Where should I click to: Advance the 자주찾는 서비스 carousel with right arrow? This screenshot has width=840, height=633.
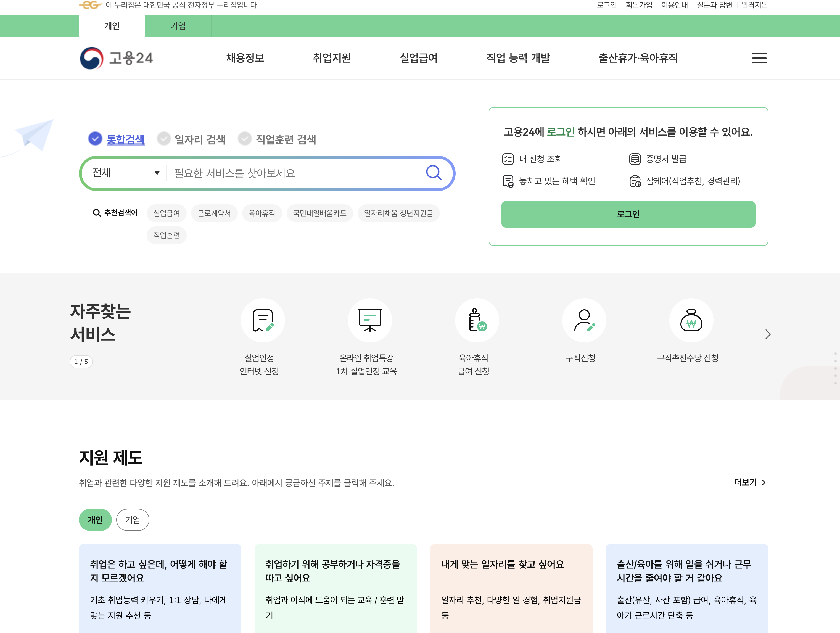click(x=768, y=334)
